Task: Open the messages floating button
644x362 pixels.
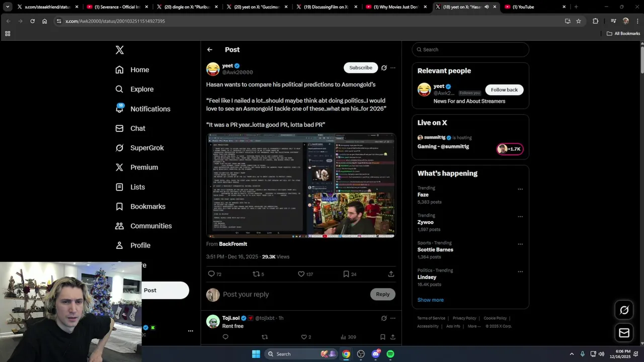Action: click(x=624, y=333)
